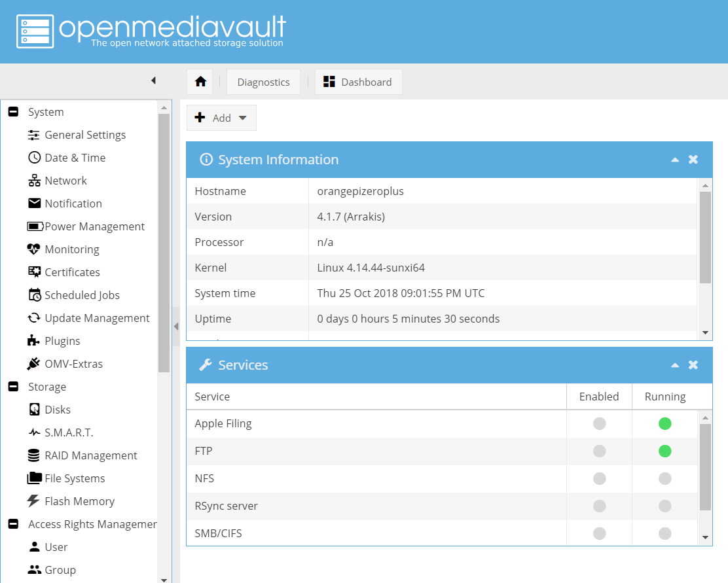
Task: Close the System Information widget
Action: (x=693, y=160)
